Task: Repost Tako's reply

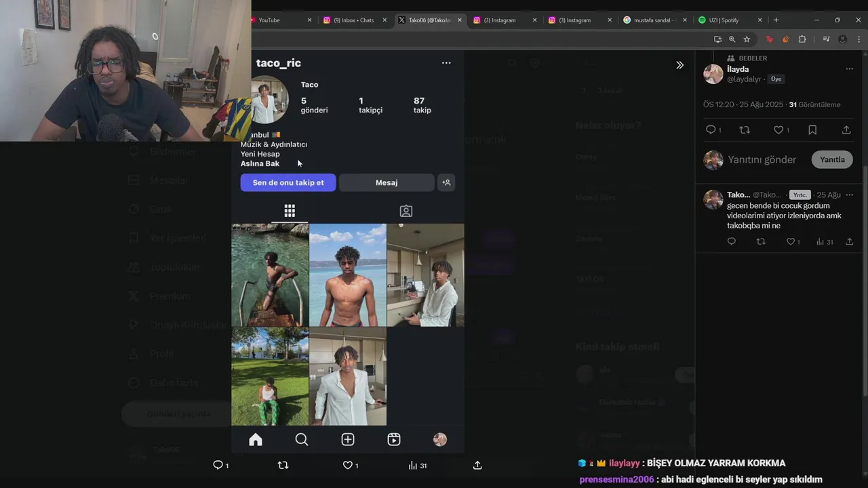Action: [x=761, y=241]
